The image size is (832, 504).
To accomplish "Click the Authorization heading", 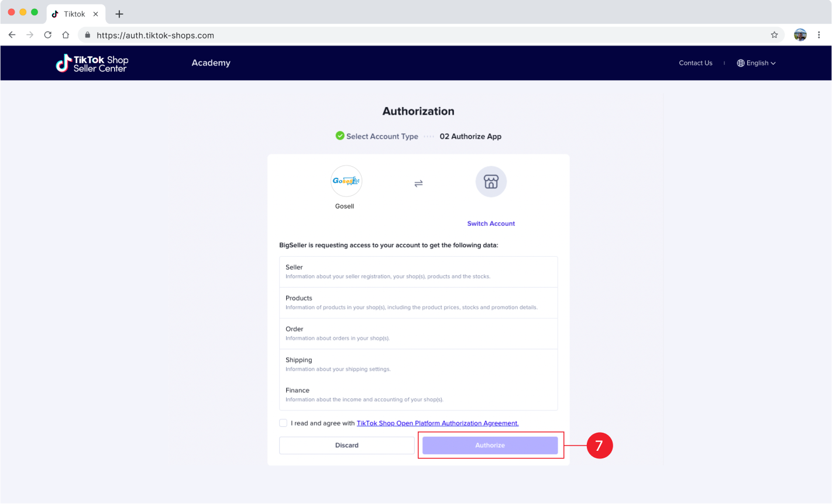I will [418, 111].
